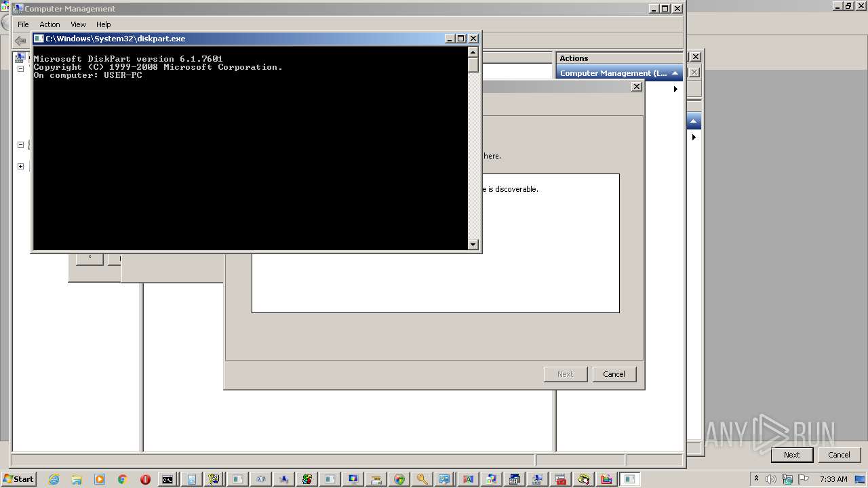Click the Computer Management back arrow

pyautogui.click(x=20, y=41)
